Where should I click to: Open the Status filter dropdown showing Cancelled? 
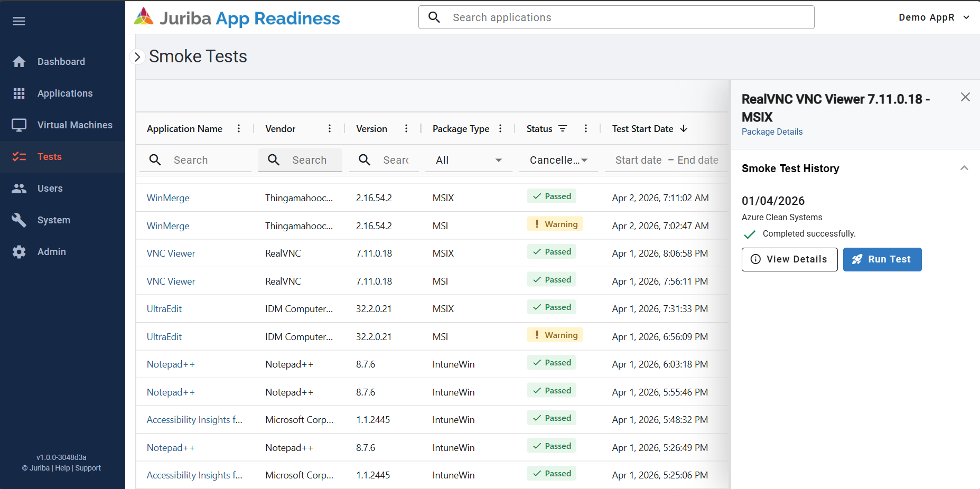(558, 160)
